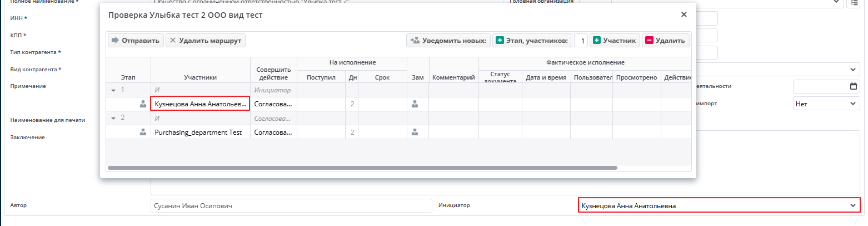Image resolution: width=868 pixels, height=226 pixels.
Task: Click substitute icon in Purchasing_department Test row
Action: [414, 132]
